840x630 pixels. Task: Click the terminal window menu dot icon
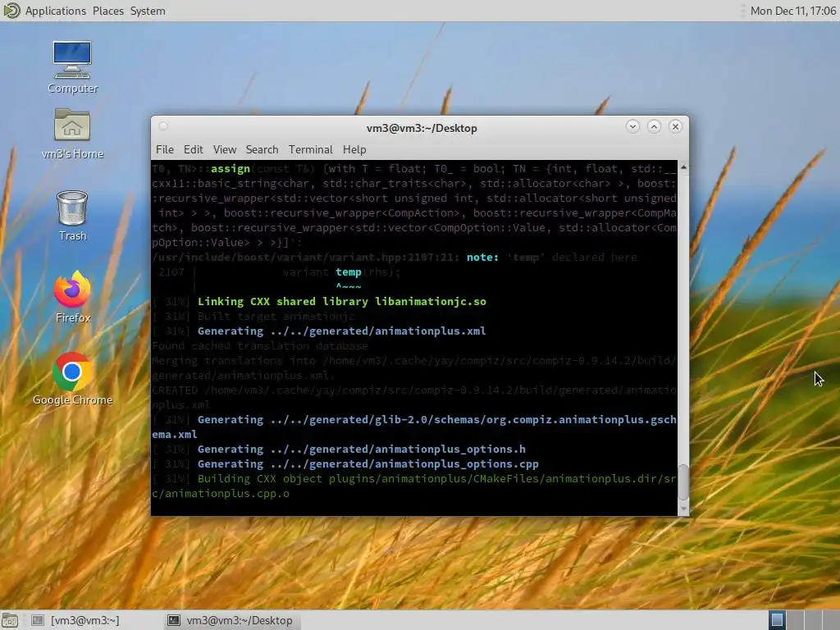(163, 126)
